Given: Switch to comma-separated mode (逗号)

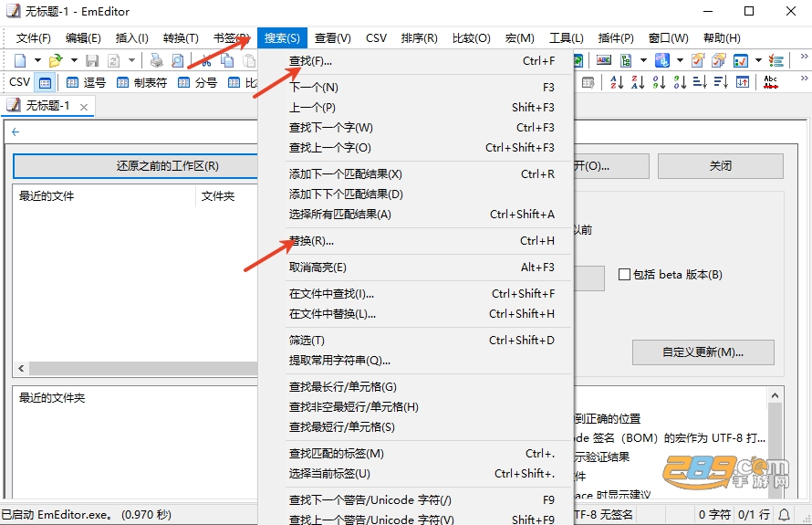Looking at the screenshot, I should pos(86,82).
